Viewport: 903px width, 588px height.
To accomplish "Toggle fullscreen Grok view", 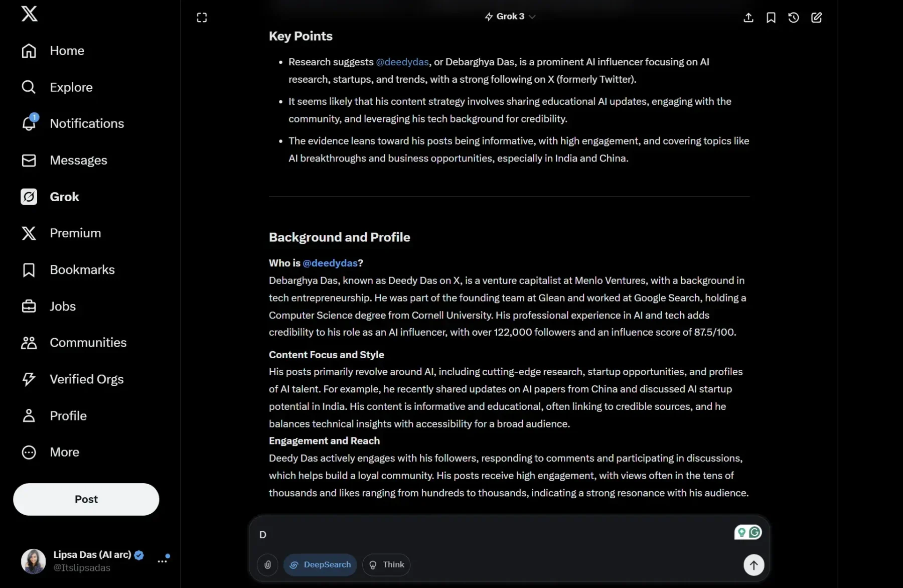I will tap(202, 18).
